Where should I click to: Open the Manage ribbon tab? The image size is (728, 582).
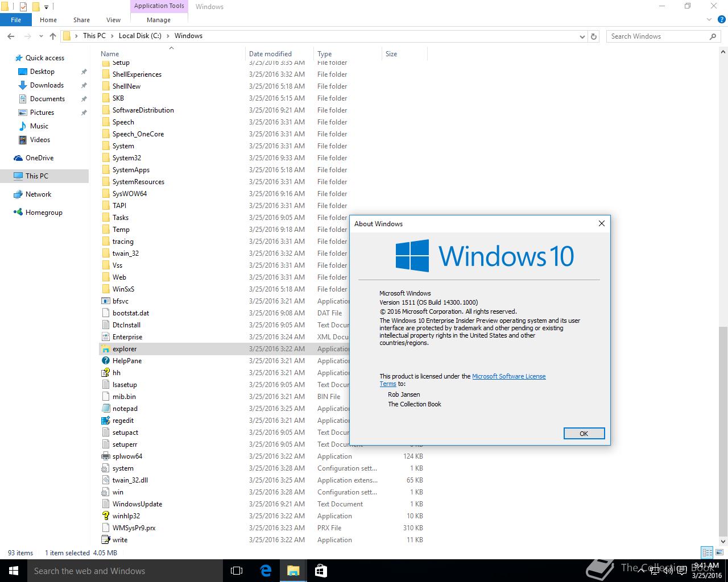tap(159, 20)
